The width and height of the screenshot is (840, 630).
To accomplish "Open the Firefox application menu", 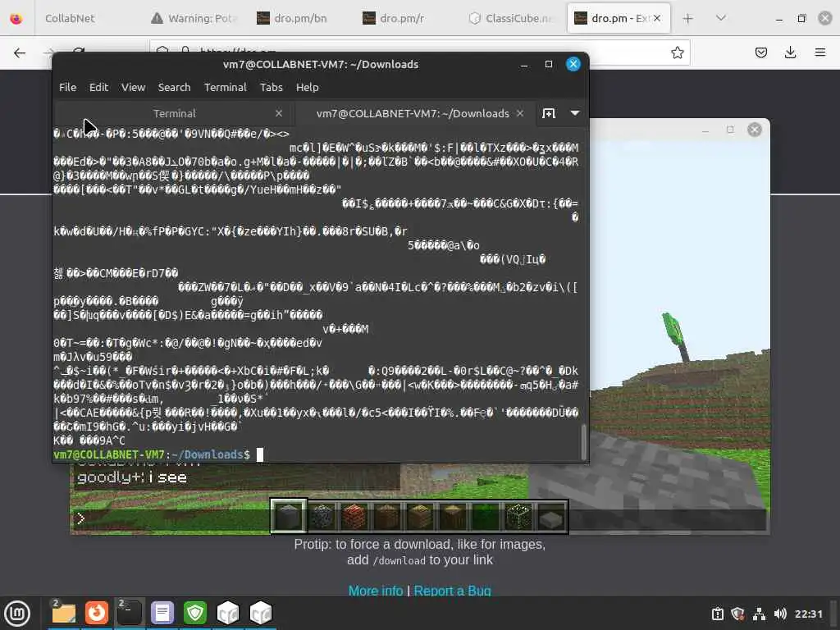I will [x=820, y=52].
